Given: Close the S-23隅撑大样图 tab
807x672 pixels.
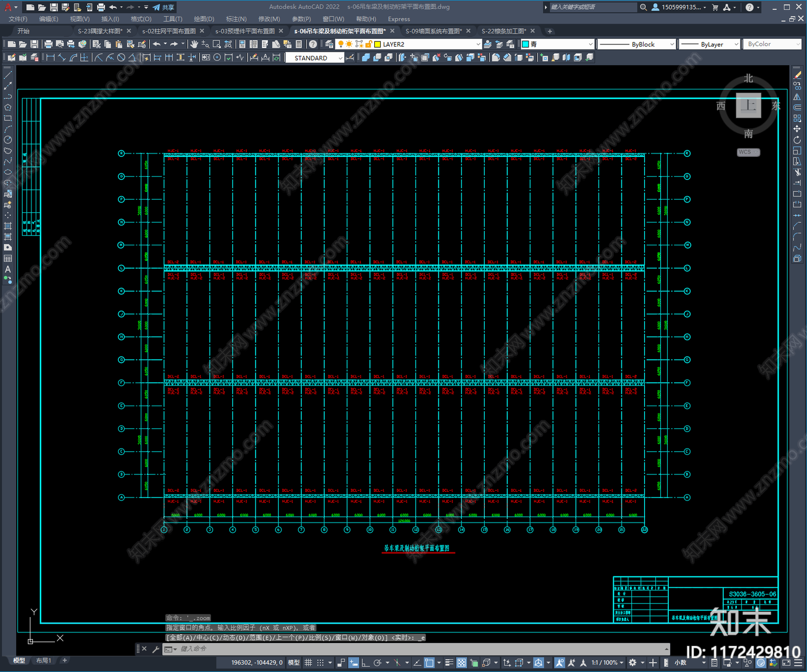Looking at the screenshot, I should coord(129,31).
